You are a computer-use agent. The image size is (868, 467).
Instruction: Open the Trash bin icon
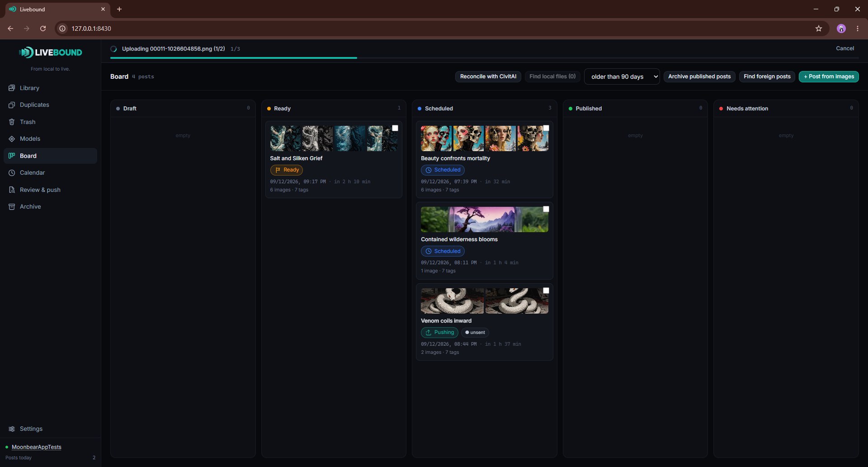(x=12, y=122)
